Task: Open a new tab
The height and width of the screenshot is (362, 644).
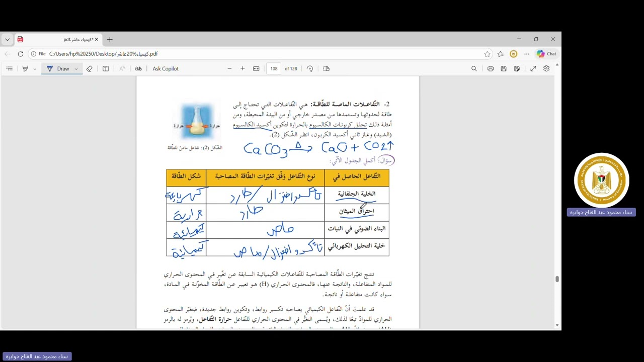Action: coord(110,39)
